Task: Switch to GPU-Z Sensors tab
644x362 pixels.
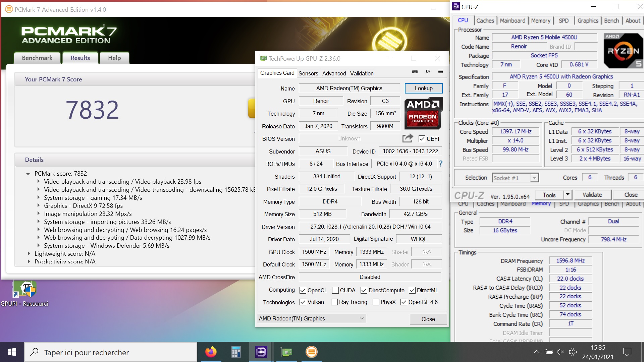Action: coord(308,73)
